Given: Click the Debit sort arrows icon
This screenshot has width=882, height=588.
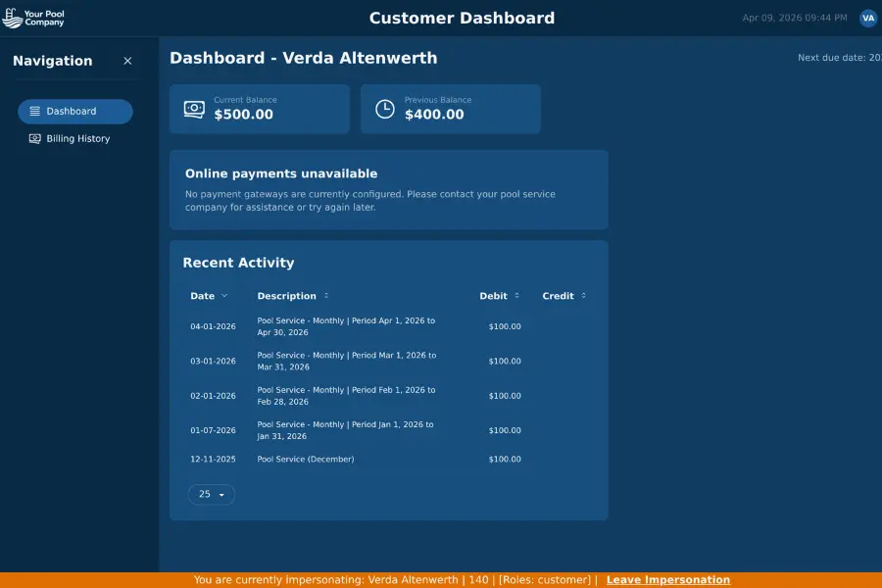Looking at the screenshot, I should [x=516, y=295].
